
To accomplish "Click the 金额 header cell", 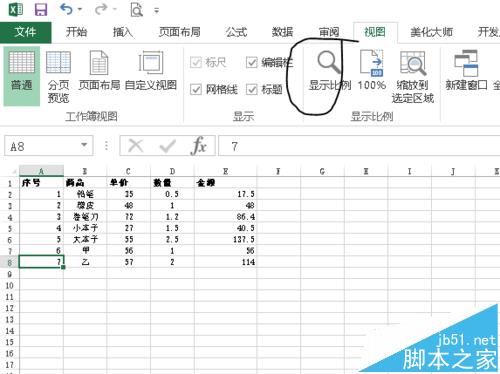I will tap(226, 183).
